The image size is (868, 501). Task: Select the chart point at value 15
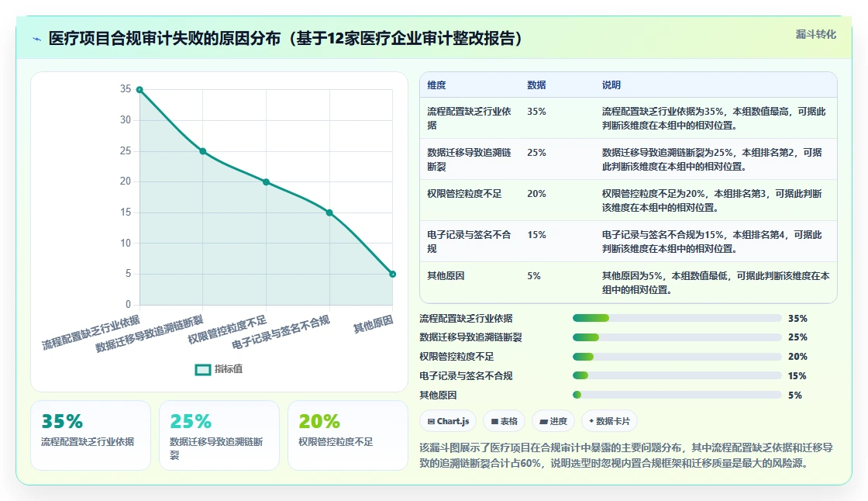[329, 212]
